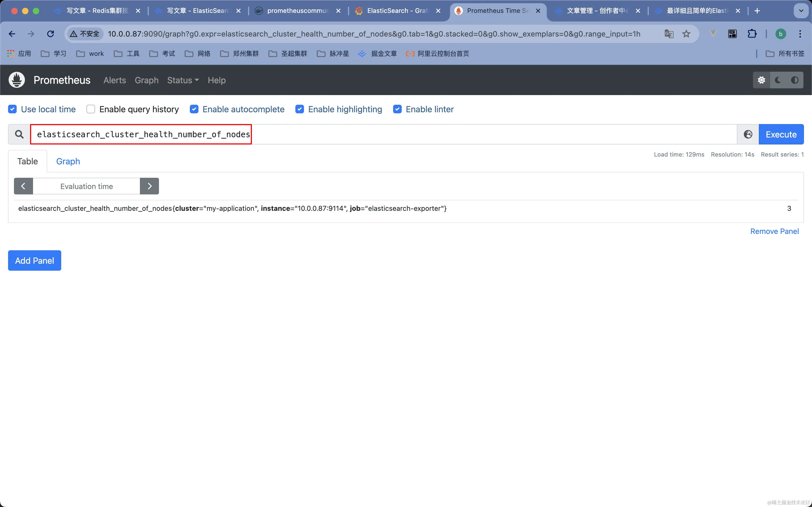Click the browser address bar URL

coord(374,34)
